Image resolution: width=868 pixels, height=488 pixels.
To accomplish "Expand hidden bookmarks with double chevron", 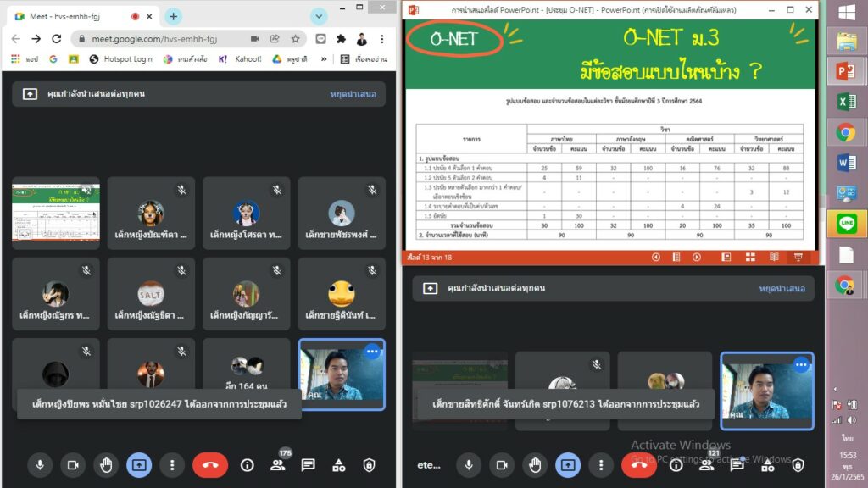I will (323, 59).
